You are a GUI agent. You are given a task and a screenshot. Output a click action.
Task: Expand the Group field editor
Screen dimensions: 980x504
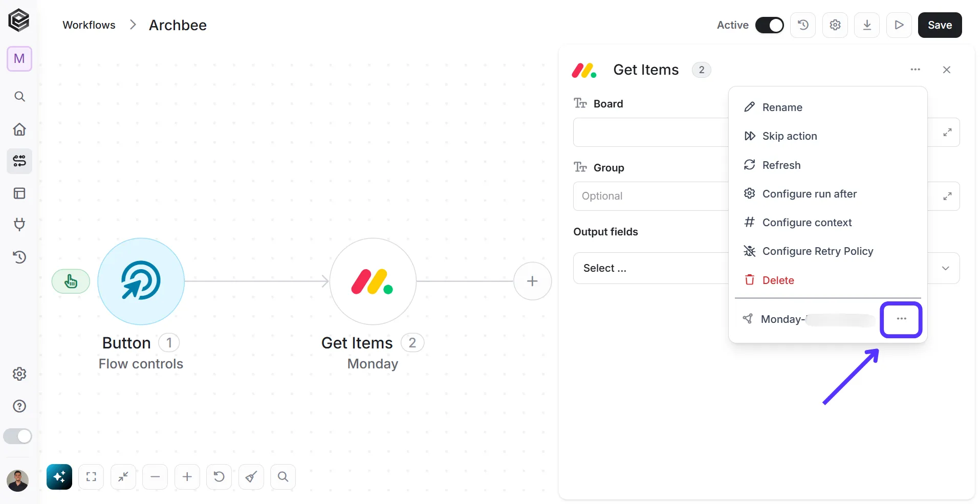click(x=947, y=196)
